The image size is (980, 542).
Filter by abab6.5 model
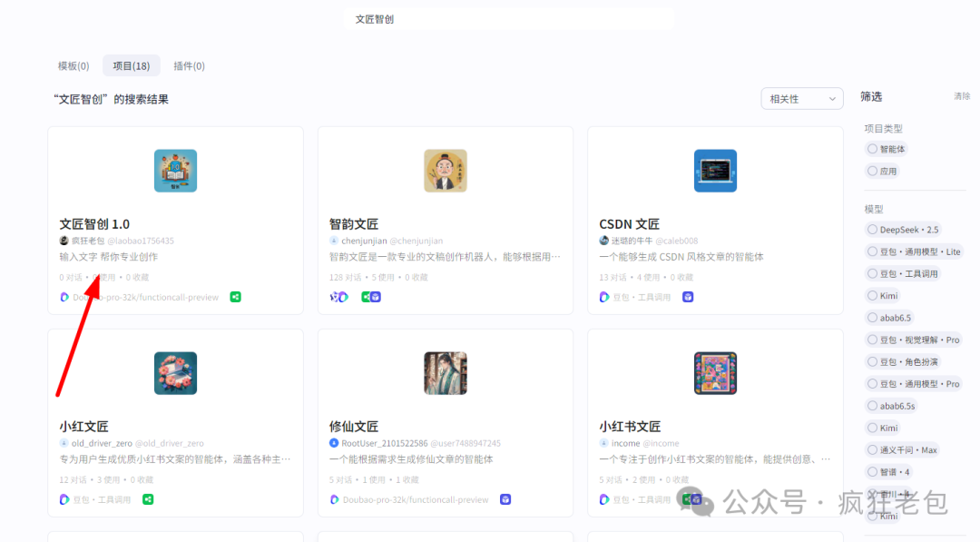tap(889, 318)
